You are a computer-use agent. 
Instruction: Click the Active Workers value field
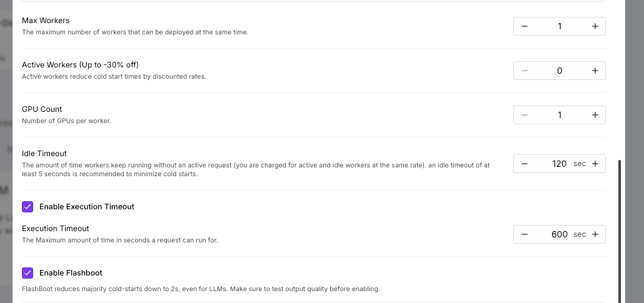pos(559,71)
